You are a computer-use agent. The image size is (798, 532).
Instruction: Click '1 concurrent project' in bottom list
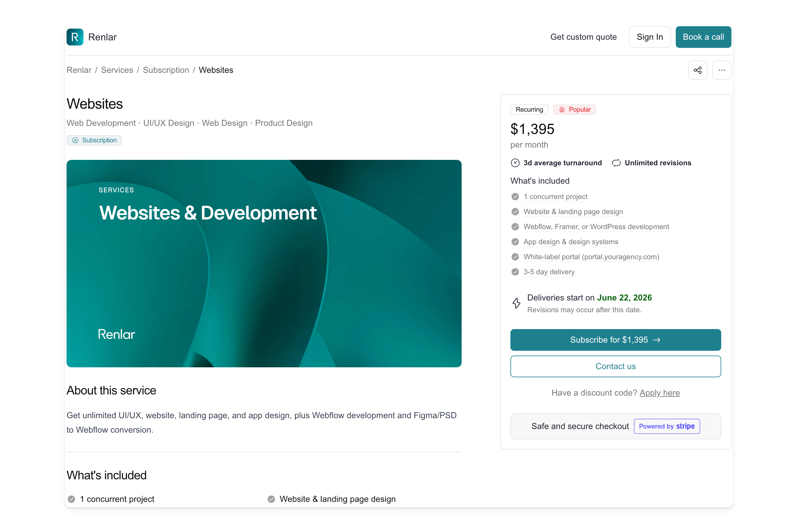[117, 499]
